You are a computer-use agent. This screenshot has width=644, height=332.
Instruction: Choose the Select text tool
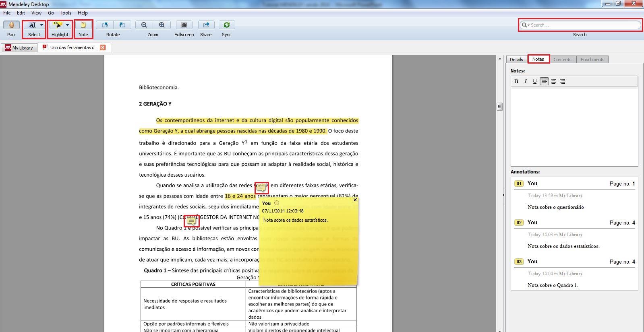tap(32, 25)
